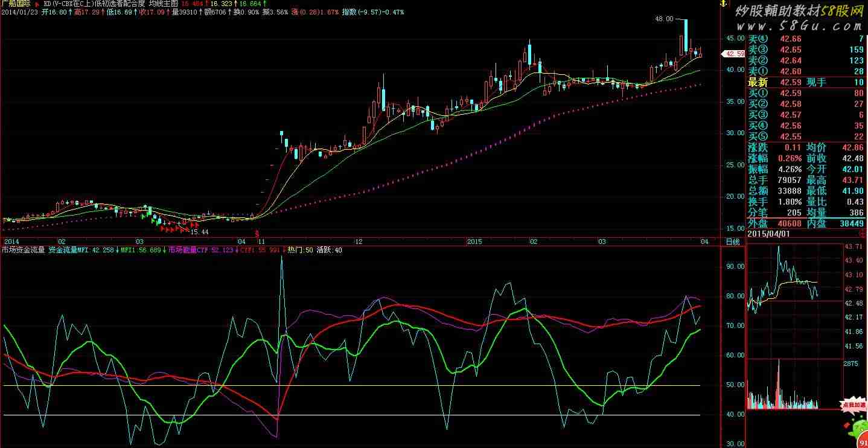Image resolution: width=868 pixels, height=448 pixels.
Task: Click the 市场资金流量 sub-chart title
Action: pyautogui.click(x=23, y=249)
